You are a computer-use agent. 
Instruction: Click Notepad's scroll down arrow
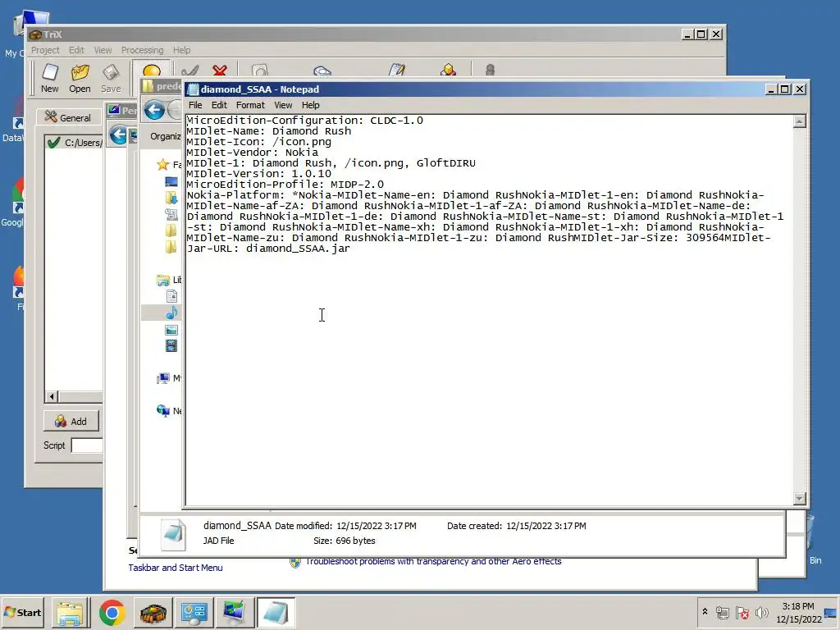pyautogui.click(x=799, y=499)
